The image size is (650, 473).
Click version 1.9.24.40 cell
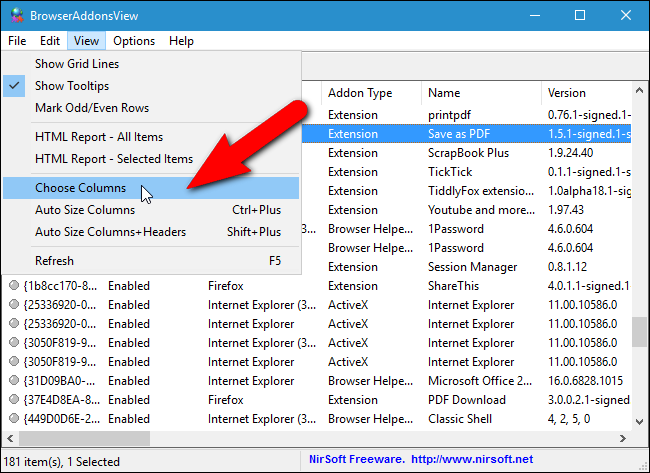pyautogui.click(x=570, y=153)
